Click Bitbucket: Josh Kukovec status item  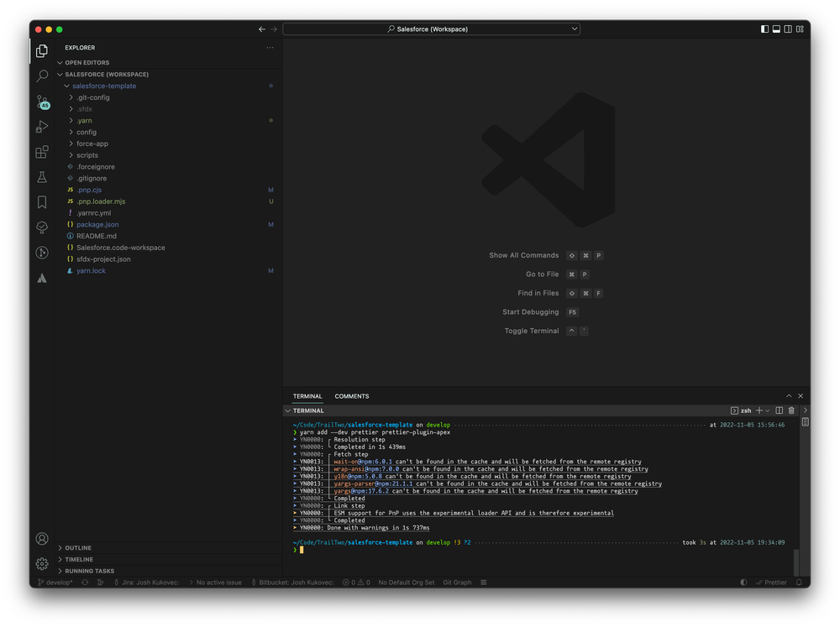pyautogui.click(x=292, y=583)
